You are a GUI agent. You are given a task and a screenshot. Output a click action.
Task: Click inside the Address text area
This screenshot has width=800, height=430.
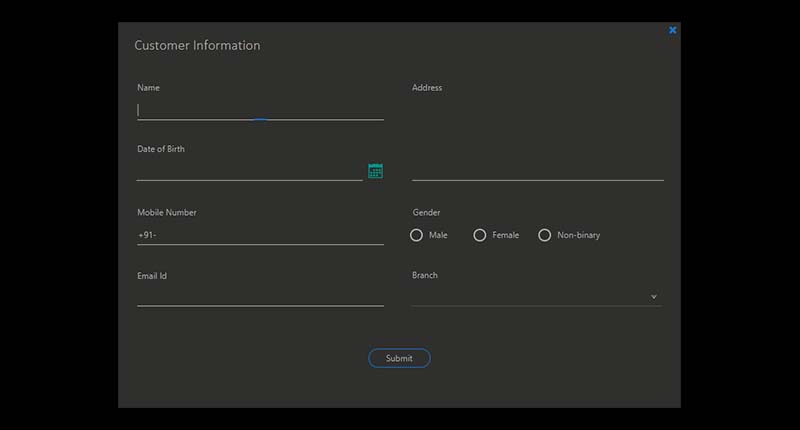click(x=538, y=139)
